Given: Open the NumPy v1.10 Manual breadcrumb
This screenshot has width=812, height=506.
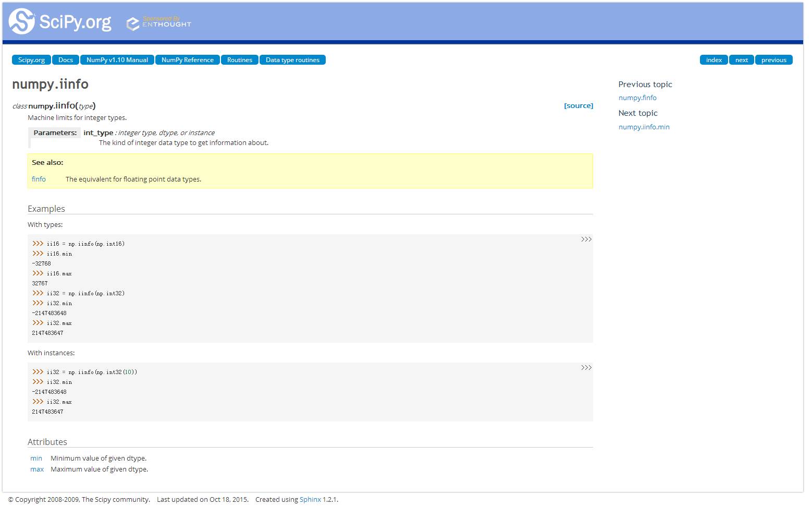Looking at the screenshot, I should (x=117, y=60).
